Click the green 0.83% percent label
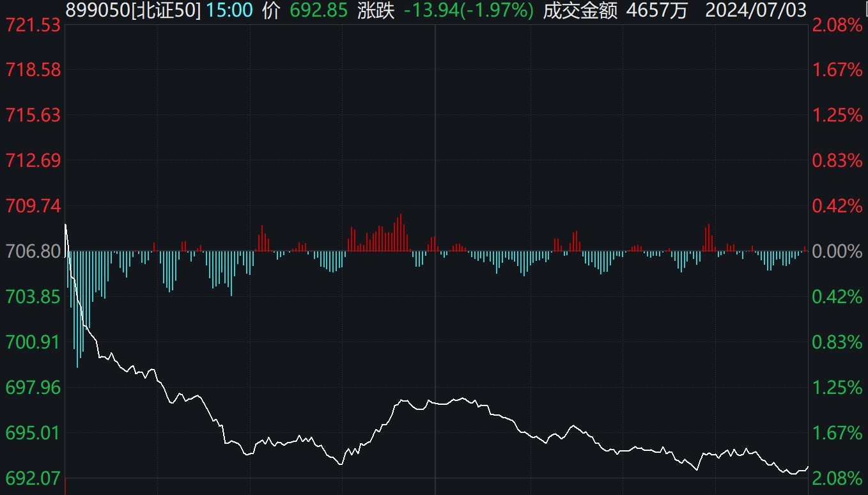The height and width of the screenshot is (495, 868). [837, 342]
